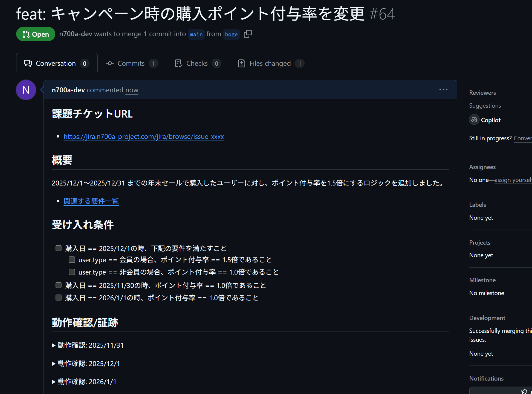Viewport: 532px width, 394px height.
Task: Open the Checks tab
Action: click(x=197, y=63)
